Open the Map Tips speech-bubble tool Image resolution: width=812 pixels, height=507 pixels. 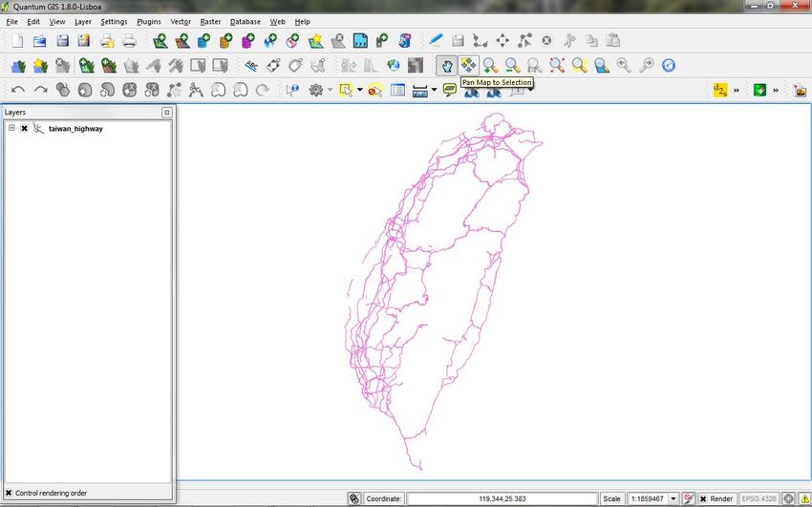(450, 90)
